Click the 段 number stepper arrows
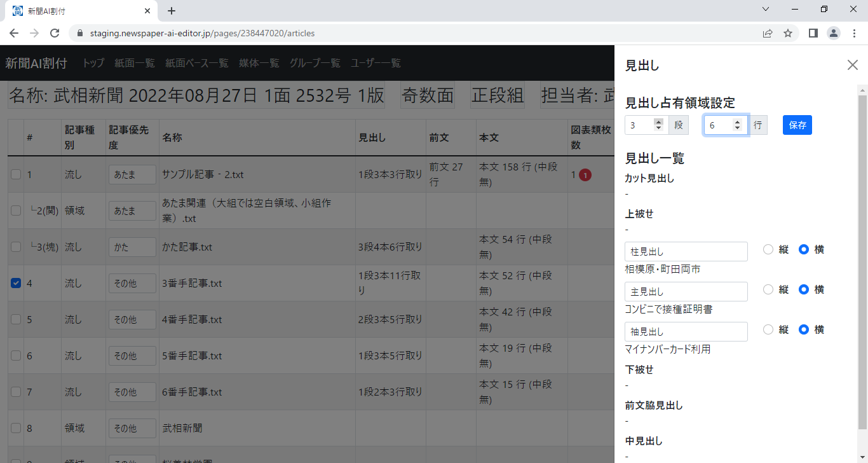 [x=658, y=125]
